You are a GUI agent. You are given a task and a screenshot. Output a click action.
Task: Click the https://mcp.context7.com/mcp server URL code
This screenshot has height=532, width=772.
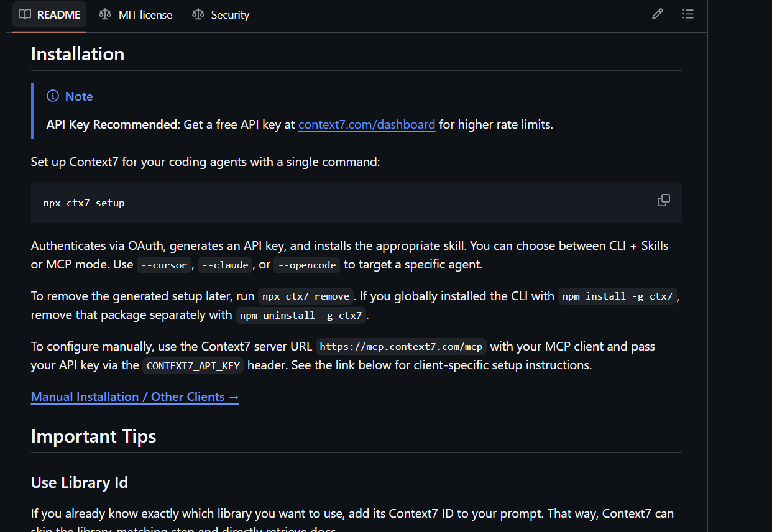401,346
